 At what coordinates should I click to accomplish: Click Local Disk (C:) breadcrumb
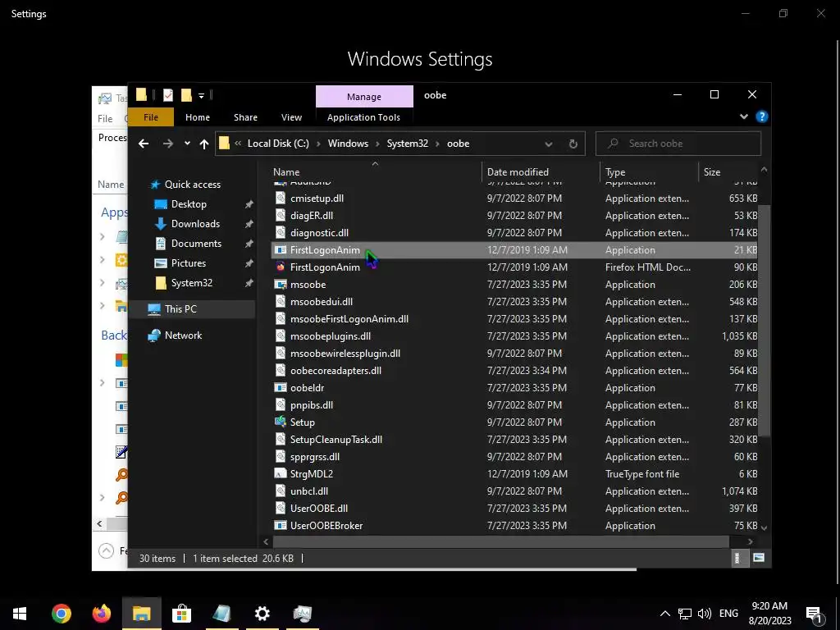(x=278, y=144)
